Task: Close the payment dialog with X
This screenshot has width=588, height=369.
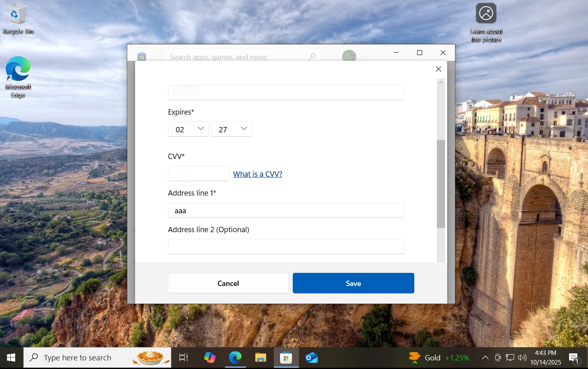Action: [x=439, y=69]
